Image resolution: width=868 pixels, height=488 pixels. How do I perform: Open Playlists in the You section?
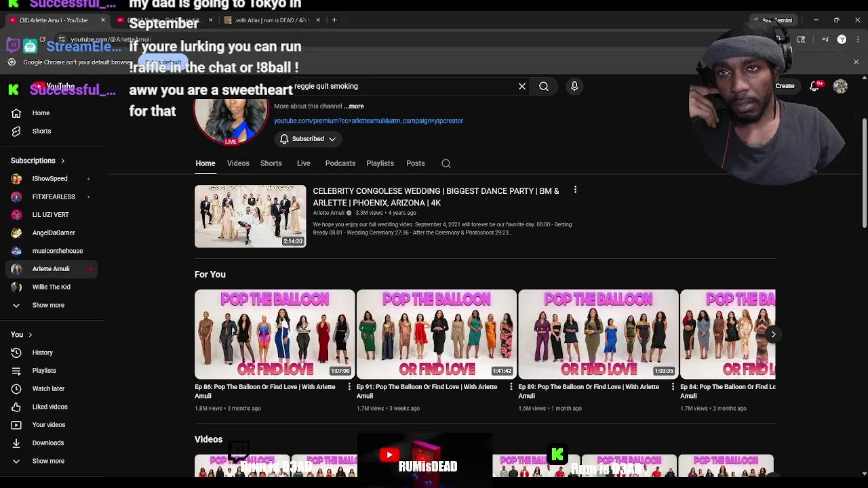44,371
